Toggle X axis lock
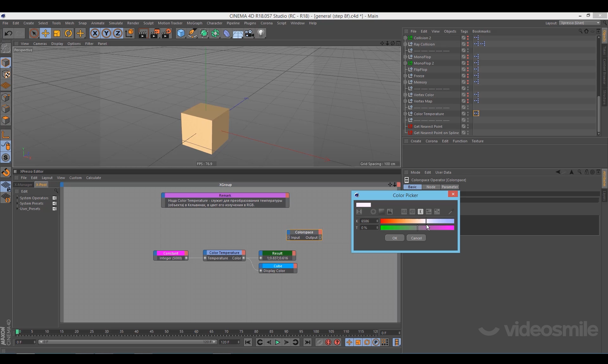The image size is (608, 364). point(95,33)
